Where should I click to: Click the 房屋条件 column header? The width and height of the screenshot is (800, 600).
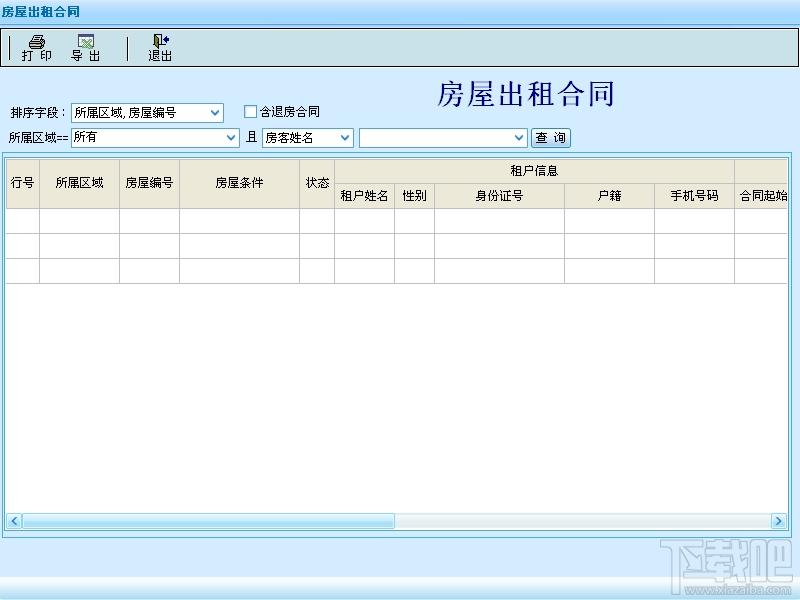point(239,183)
